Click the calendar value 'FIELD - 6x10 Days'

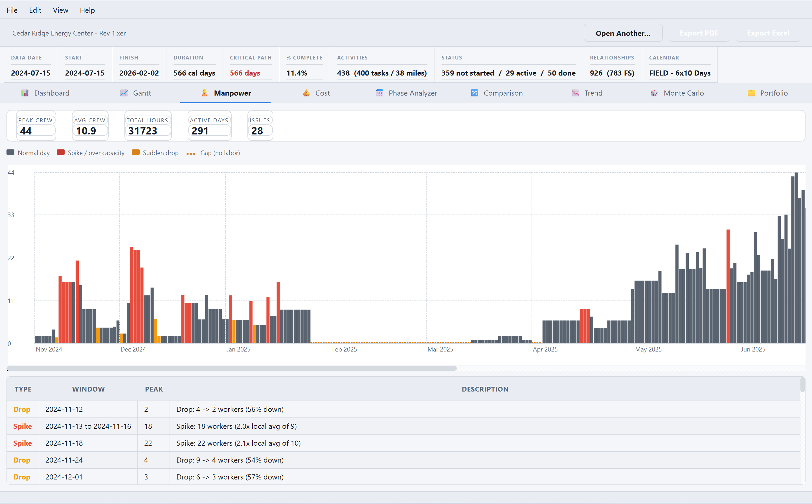pyautogui.click(x=680, y=73)
